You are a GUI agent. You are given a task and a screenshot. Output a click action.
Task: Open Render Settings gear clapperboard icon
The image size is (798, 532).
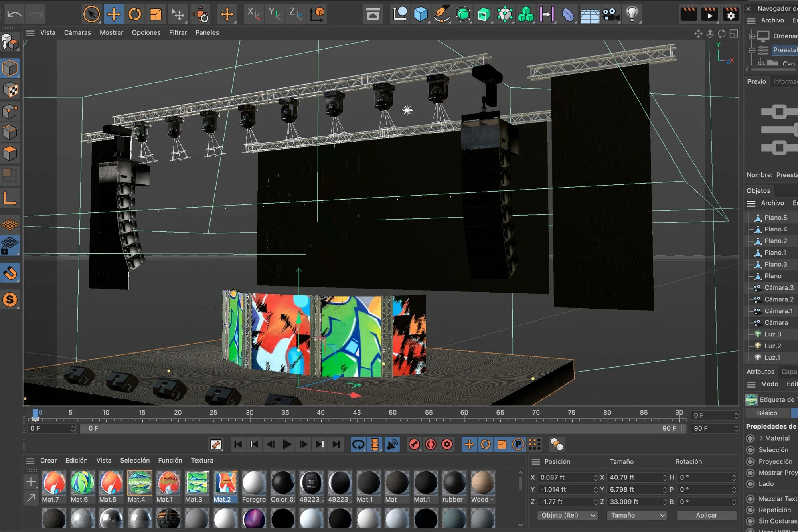click(x=731, y=14)
